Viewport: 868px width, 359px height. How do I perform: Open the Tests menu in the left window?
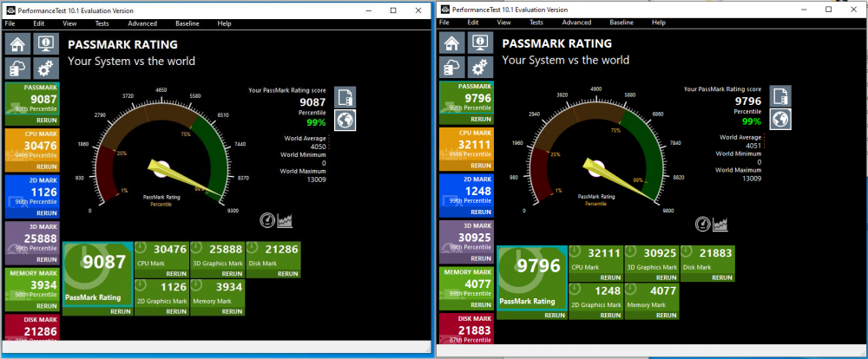tap(102, 23)
